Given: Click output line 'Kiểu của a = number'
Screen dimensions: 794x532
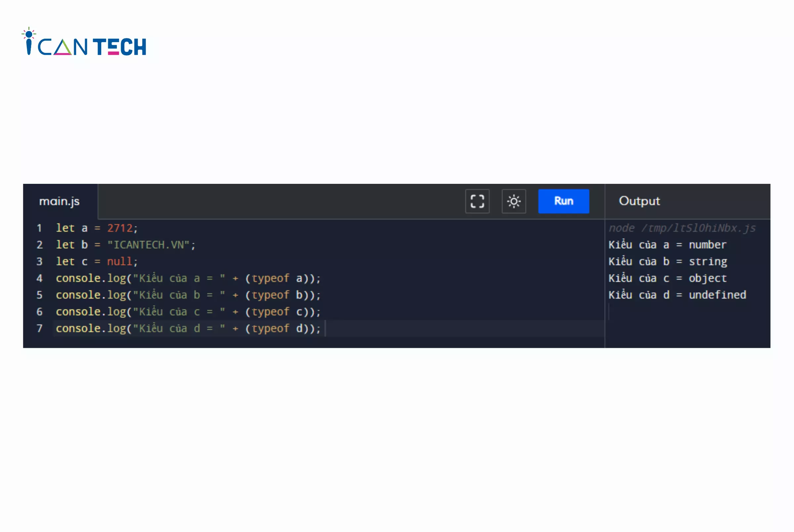Looking at the screenshot, I should click(667, 245).
